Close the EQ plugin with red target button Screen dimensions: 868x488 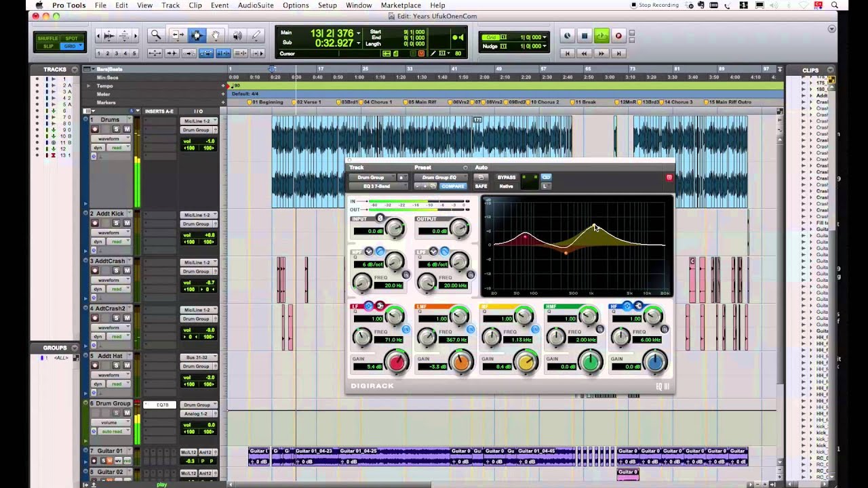669,178
